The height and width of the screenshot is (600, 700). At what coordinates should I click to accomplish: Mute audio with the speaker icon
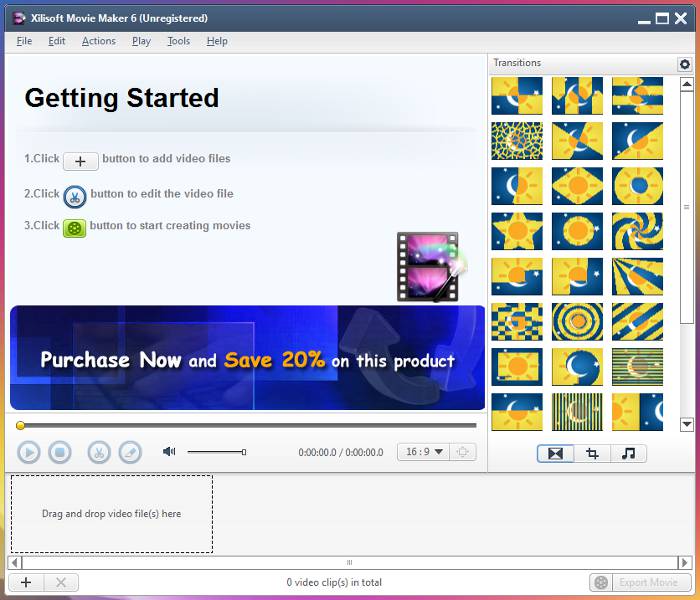(x=169, y=452)
